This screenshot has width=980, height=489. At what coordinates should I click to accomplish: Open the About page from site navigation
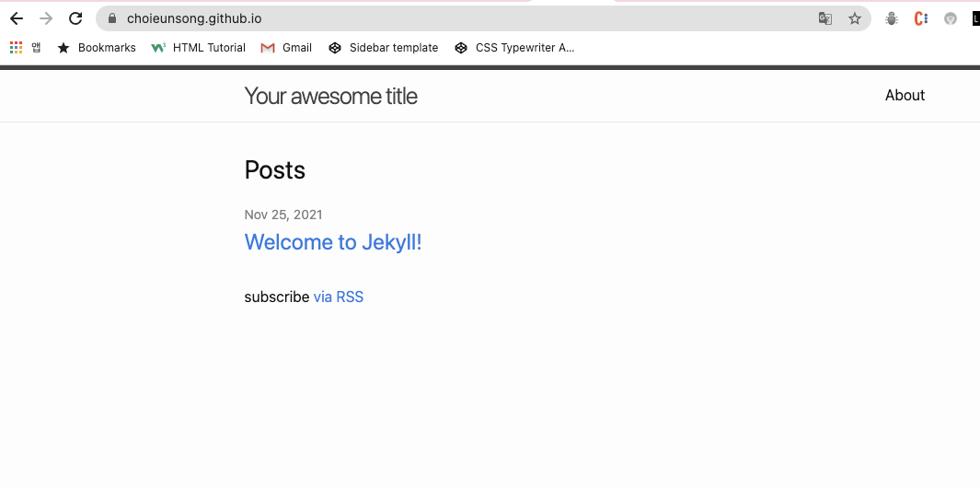coord(905,95)
